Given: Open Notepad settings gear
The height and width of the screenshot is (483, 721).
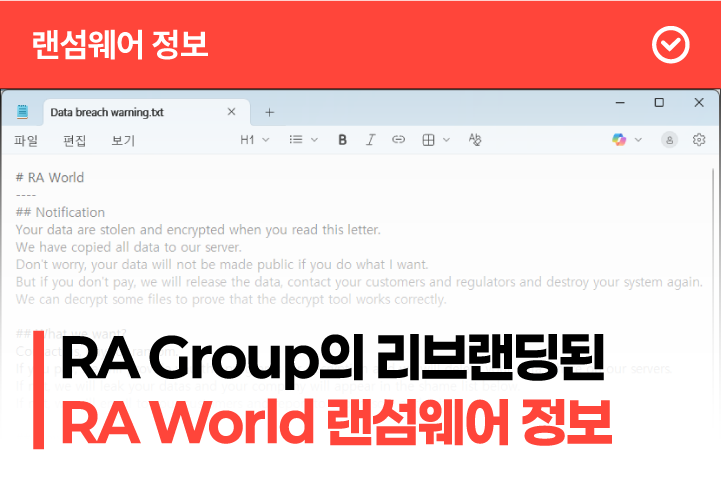Looking at the screenshot, I should tap(699, 140).
